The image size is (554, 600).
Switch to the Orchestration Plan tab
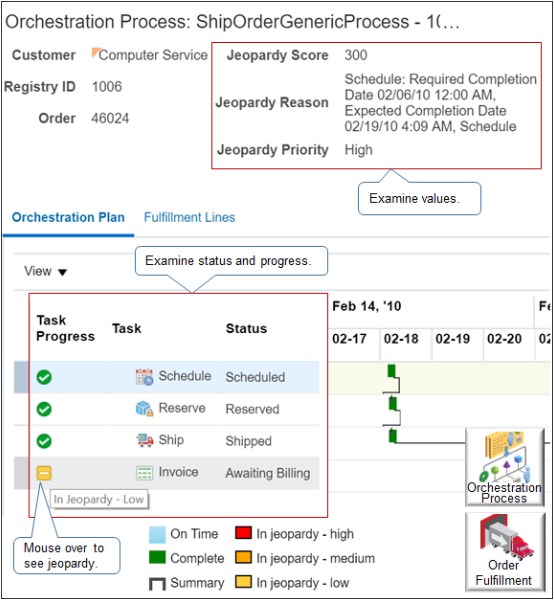coord(68,217)
